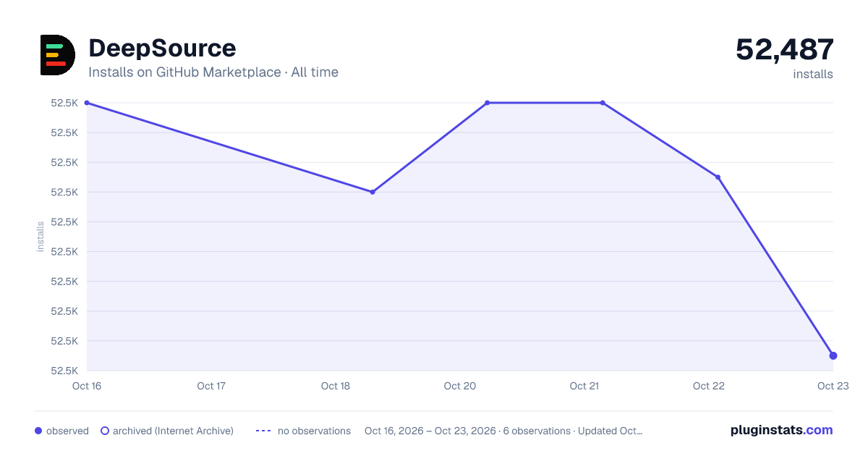Click the 'no observations' legend label
This screenshot has height=456, width=868.
314,431
